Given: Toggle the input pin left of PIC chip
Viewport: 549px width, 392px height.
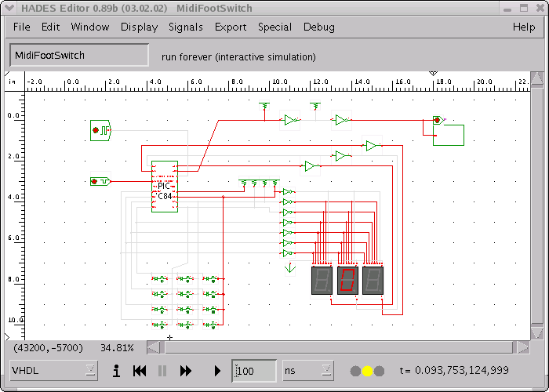Looking at the screenshot, I should tap(100, 181).
